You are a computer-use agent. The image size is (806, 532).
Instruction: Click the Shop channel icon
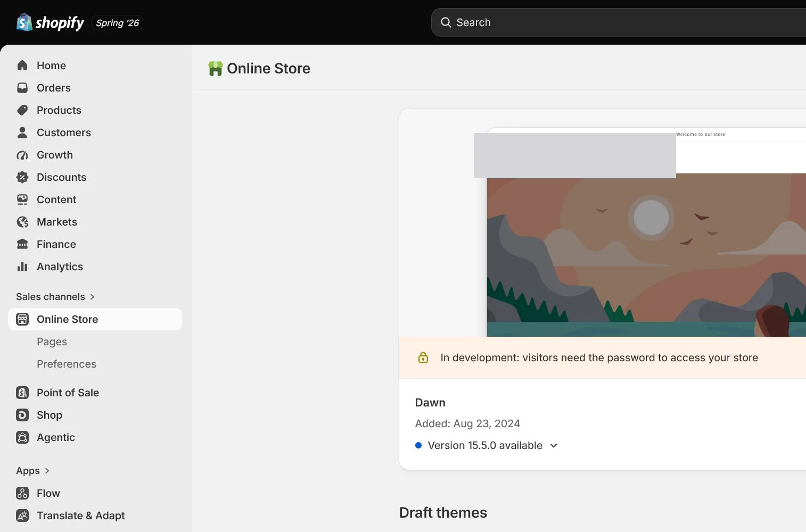pos(22,415)
